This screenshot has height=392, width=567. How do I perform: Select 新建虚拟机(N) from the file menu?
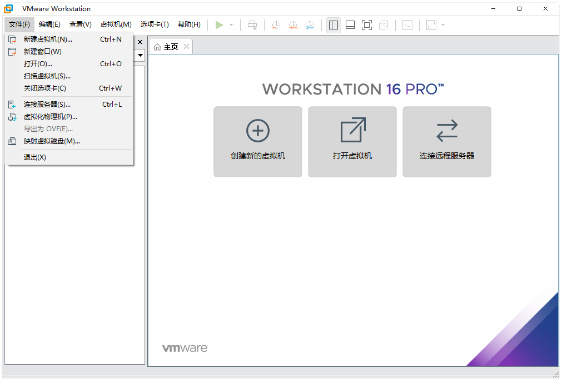coord(48,39)
